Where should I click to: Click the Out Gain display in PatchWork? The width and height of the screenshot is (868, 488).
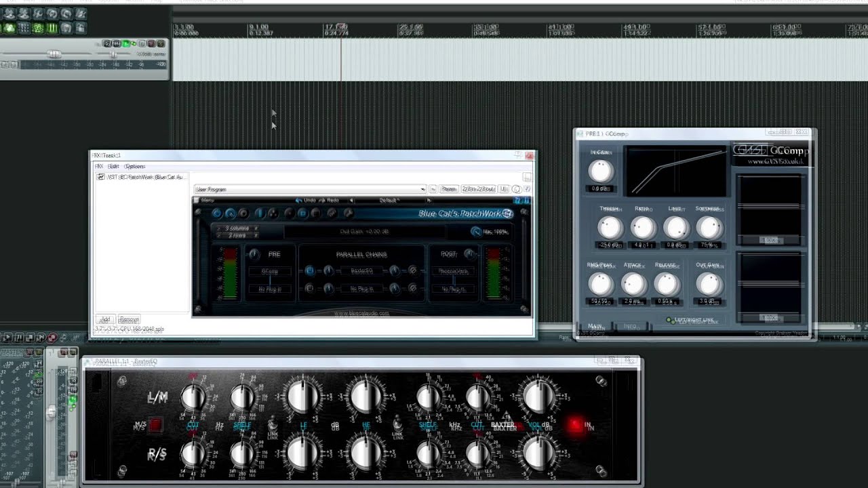pyautogui.click(x=364, y=232)
